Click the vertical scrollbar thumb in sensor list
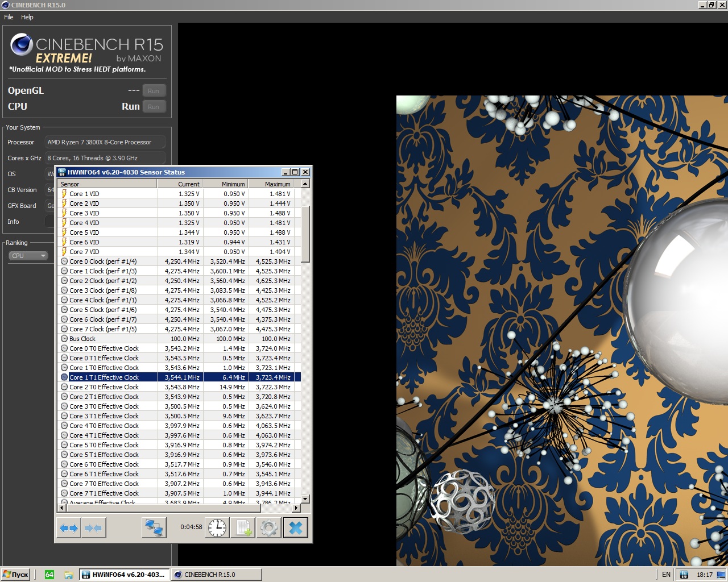 [x=305, y=234]
